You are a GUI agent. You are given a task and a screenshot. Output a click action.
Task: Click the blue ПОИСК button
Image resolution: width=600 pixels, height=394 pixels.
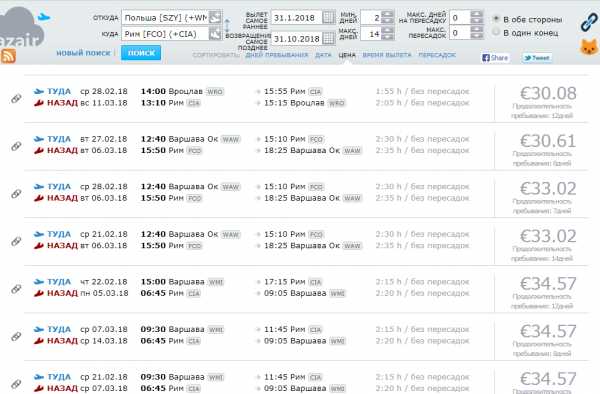(x=141, y=53)
